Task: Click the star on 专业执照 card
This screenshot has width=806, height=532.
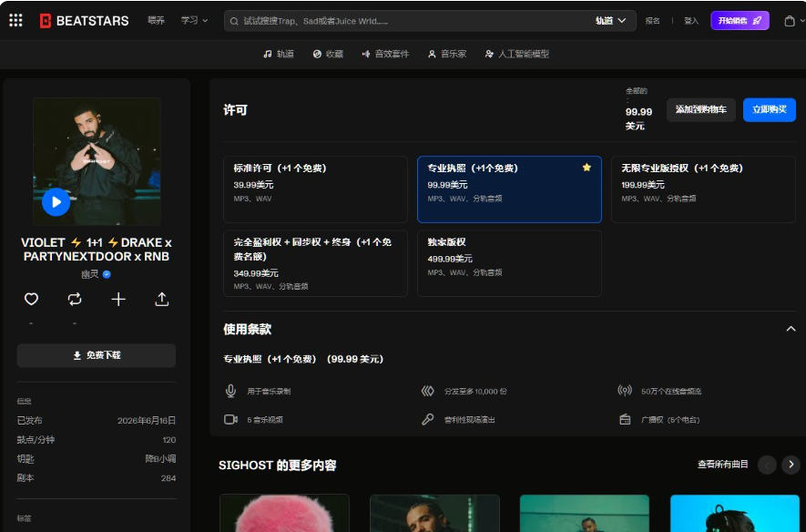Action: click(x=587, y=167)
